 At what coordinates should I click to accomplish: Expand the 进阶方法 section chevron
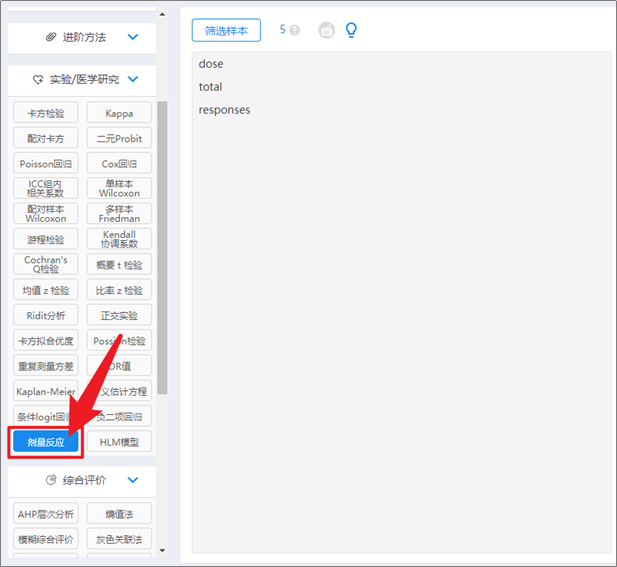(133, 37)
